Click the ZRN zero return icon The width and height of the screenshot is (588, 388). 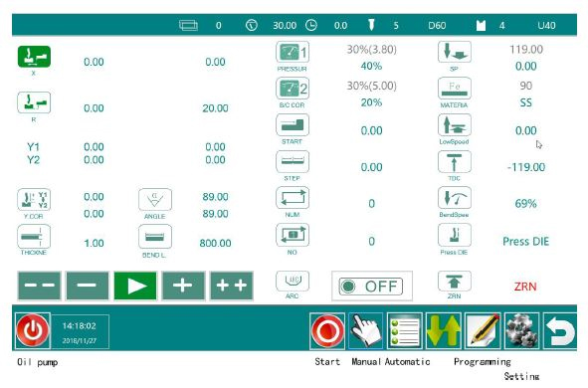click(x=455, y=281)
